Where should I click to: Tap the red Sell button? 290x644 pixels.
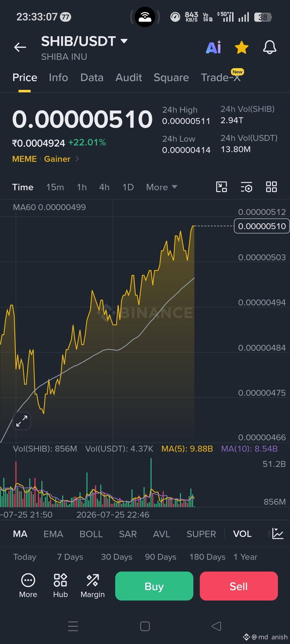click(x=239, y=586)
